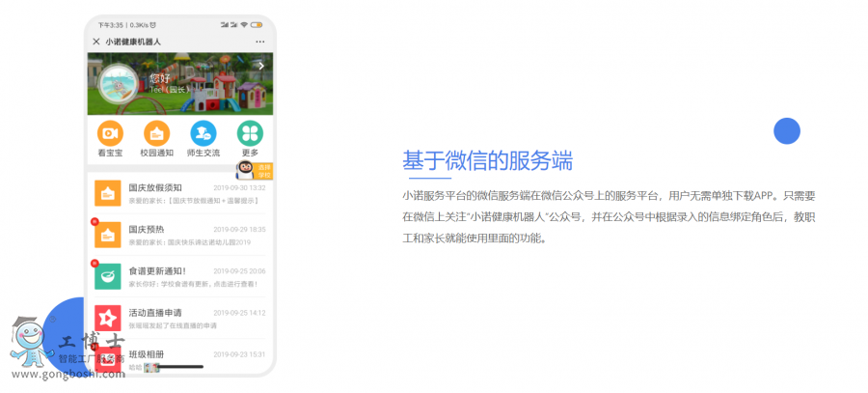Click red album icon for 班级相册
The width and height of the screenshot is (868, 393).
(107, 359)
